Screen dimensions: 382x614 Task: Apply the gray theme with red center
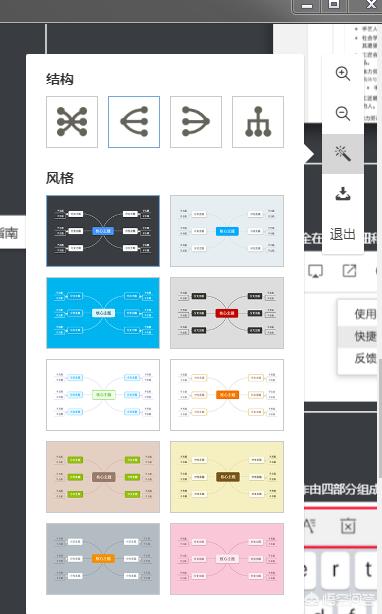click(x=227, y=313)
